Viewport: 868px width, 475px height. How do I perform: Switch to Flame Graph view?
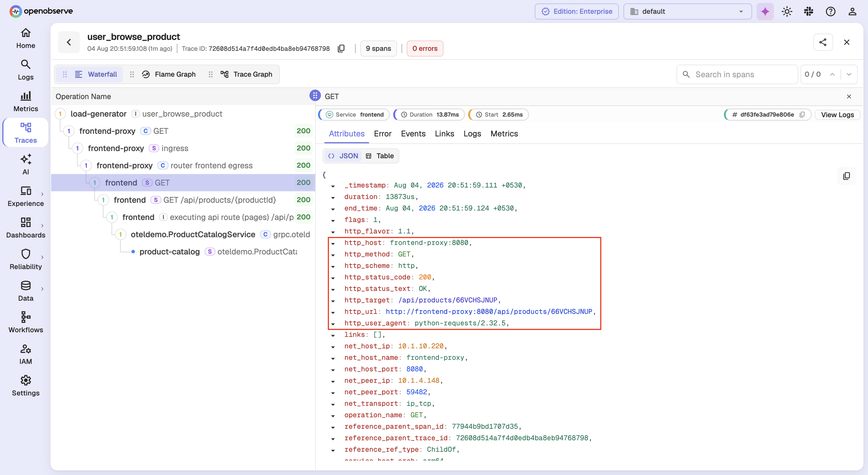168,74
